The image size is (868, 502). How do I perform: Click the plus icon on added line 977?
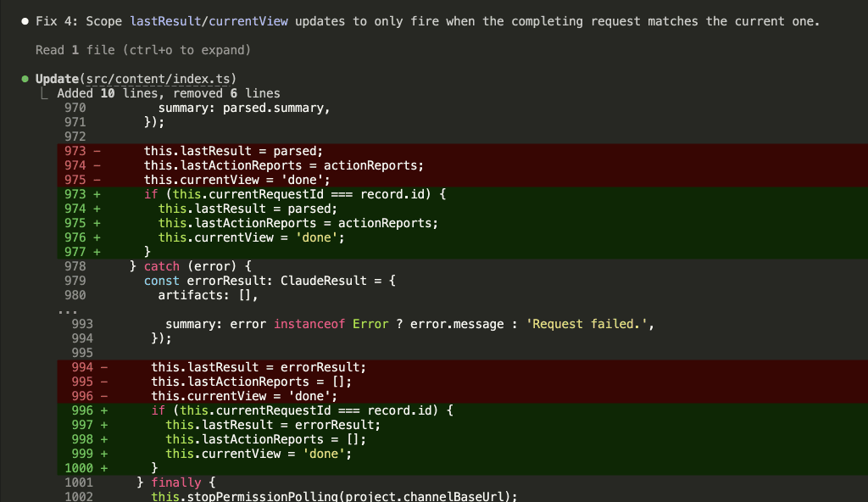coord(96,251)
